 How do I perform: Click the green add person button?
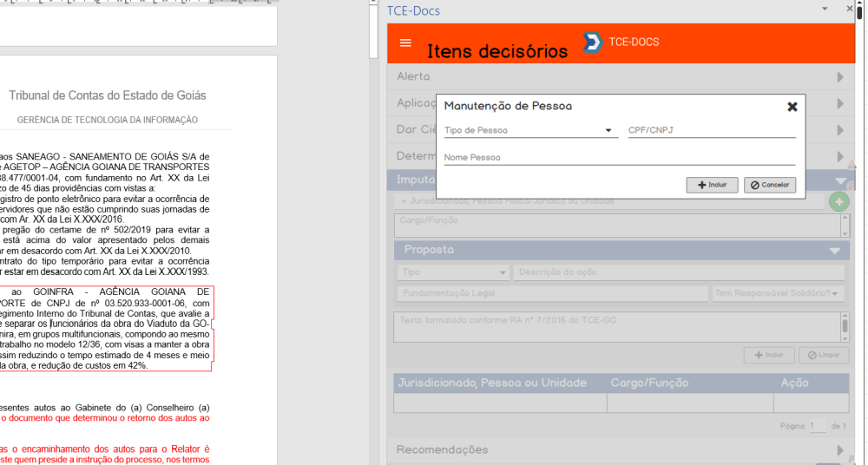[839, 202]
